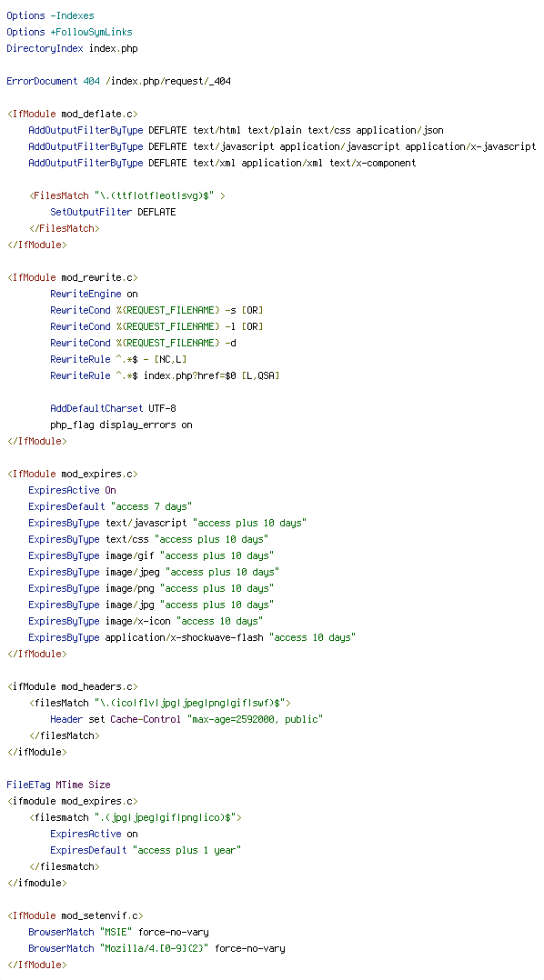Click the ExpiresByType image/jpg line
The image size is (544, 980).
click(x=151, y=605)
